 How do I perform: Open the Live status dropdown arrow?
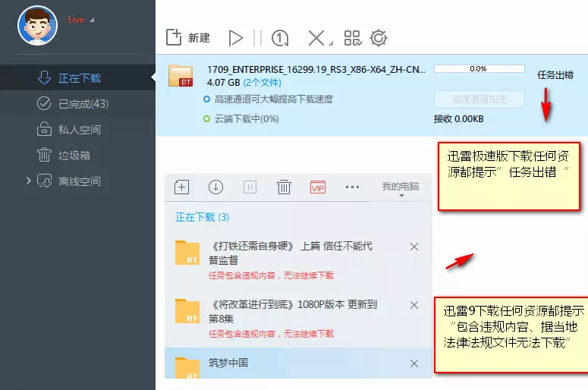[x=92, y=20]
